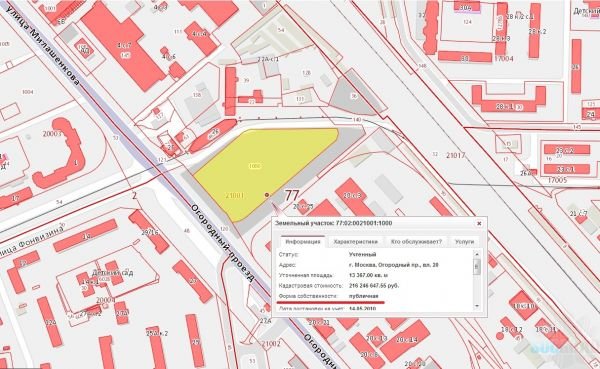Click the popup scrollbar up arrow

tap(477, 254)
